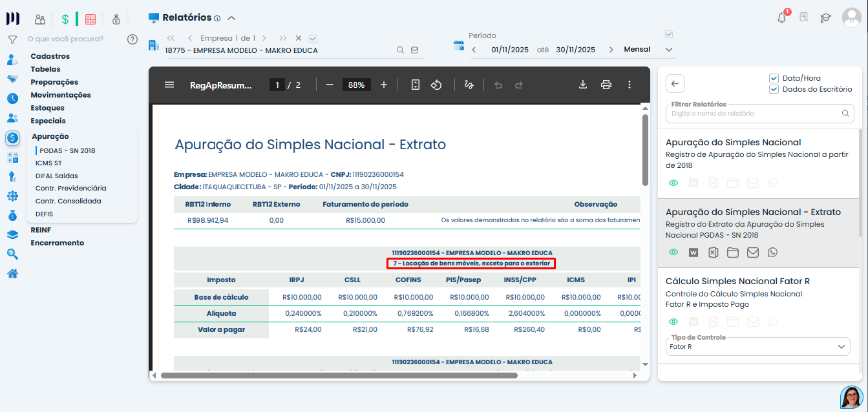
Task: Open the graduation cap icon
Action: click(825, 18)
